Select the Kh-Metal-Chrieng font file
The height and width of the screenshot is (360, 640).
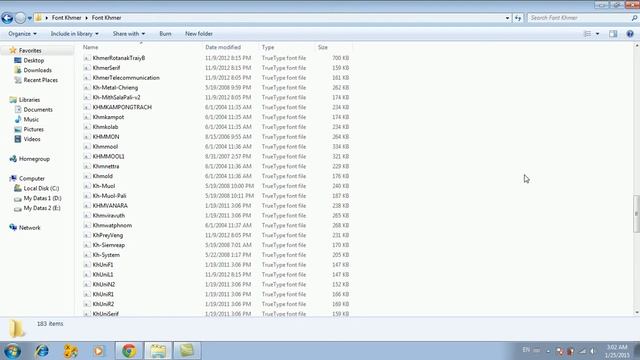(x=115, y=87)
